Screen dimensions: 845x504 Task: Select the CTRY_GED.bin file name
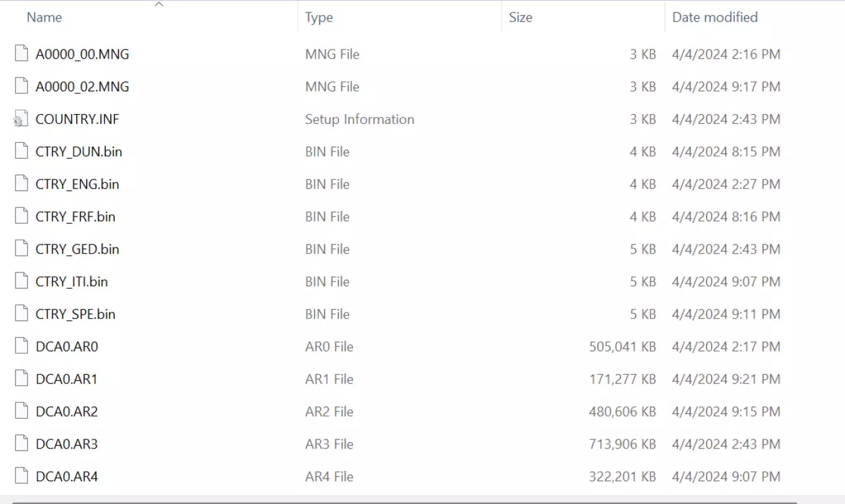(x=77, y=250)
